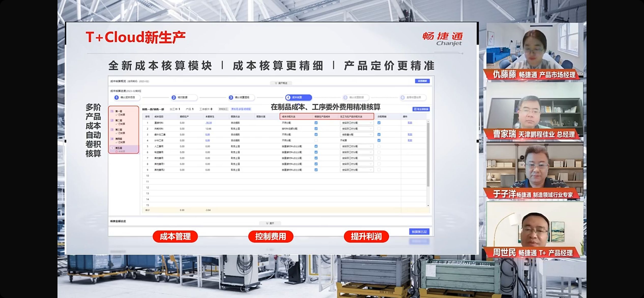Click the 取数 link in row 1 直接材料

[x=410, y=123]
